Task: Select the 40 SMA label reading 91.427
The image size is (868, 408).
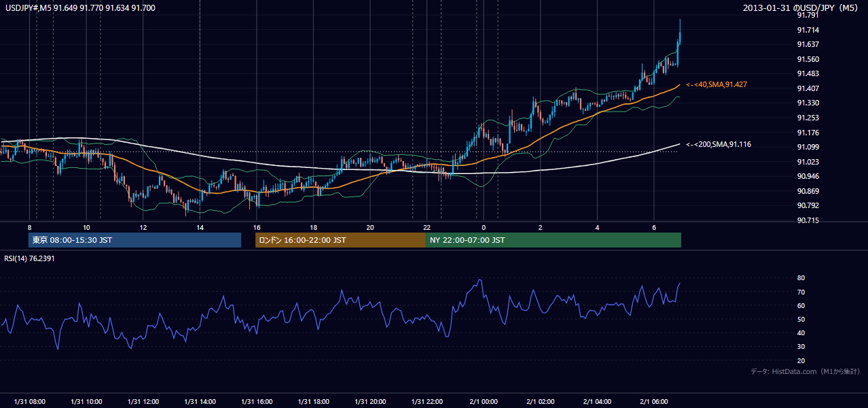Action: pos(717,84)
